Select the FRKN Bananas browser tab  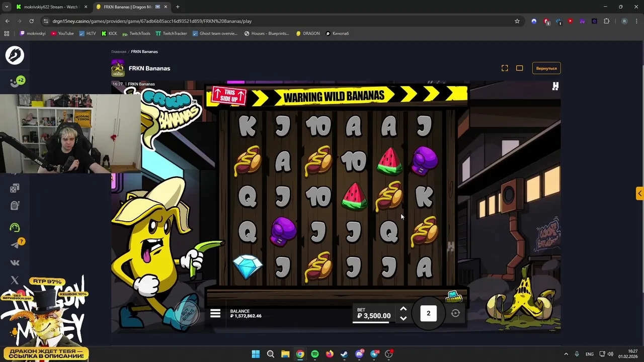[x=132, y=7]
